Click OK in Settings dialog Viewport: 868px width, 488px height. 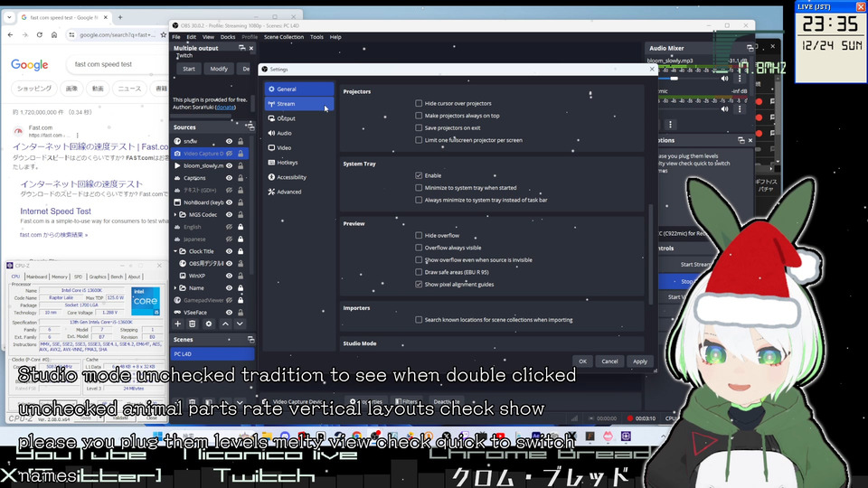coord(582,361)
